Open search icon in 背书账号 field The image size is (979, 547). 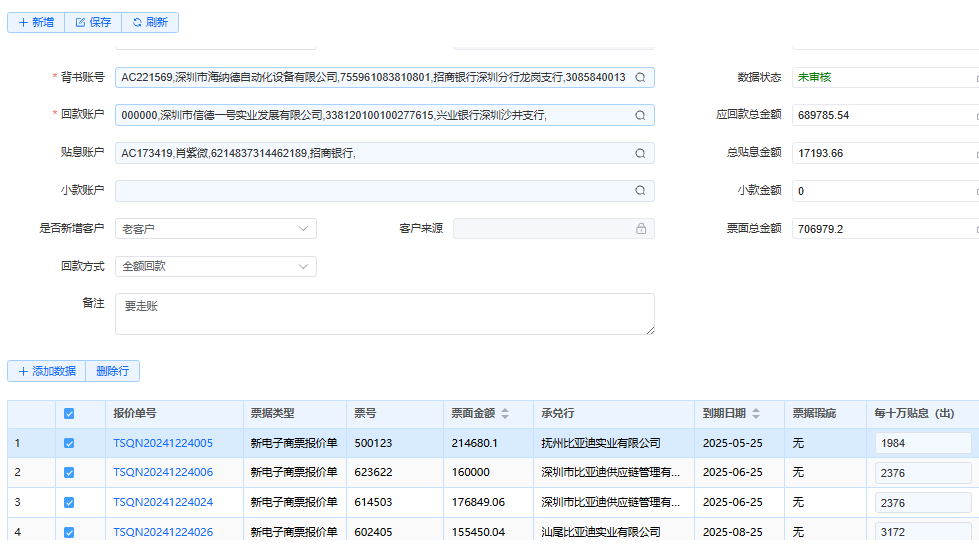click(640, 77)
